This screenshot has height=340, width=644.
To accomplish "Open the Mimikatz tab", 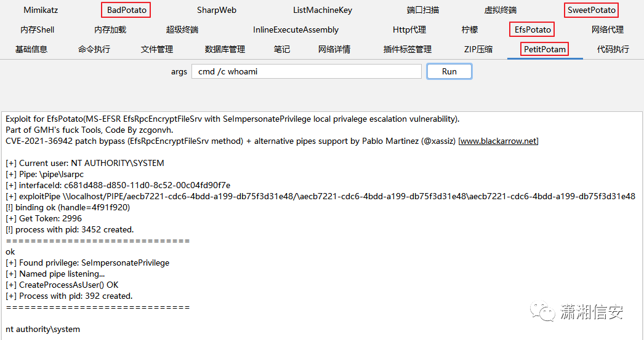I will 41,10.
